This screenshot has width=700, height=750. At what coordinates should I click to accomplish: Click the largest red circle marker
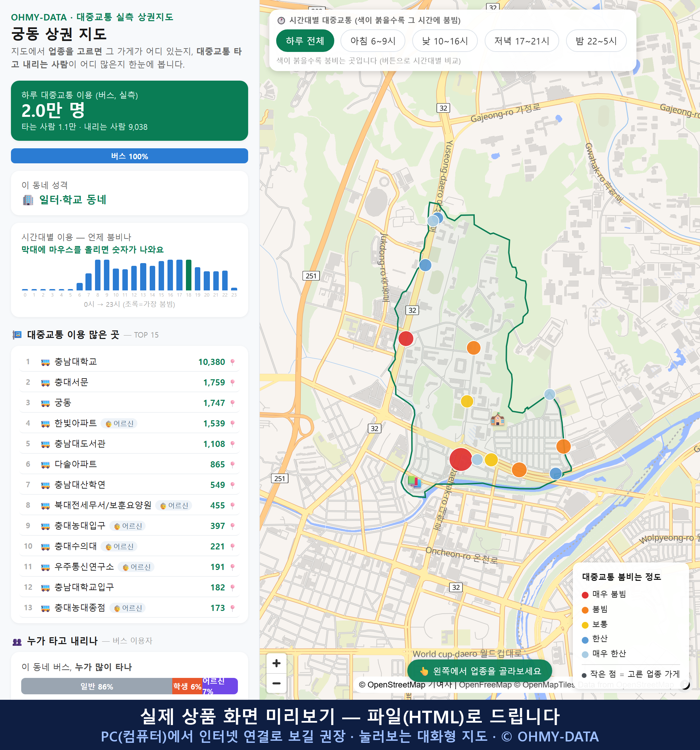[x=461, y=459]
